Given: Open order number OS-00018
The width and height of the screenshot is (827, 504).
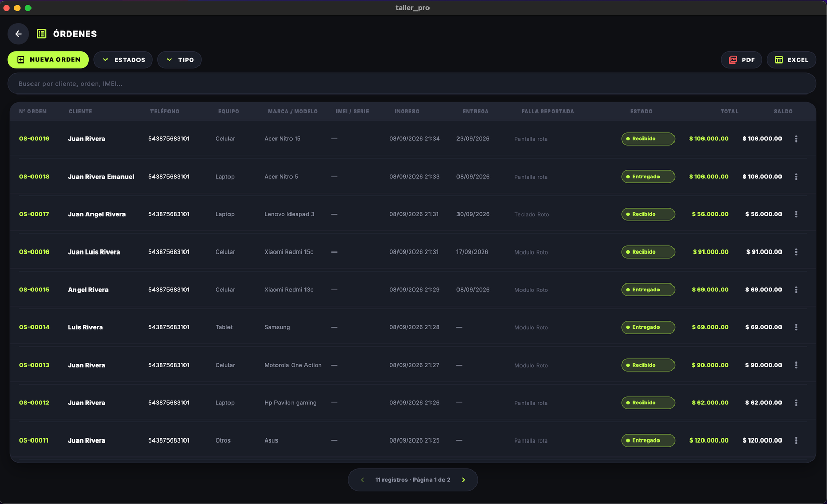Looking at the screenshot, I should [34, 177].
